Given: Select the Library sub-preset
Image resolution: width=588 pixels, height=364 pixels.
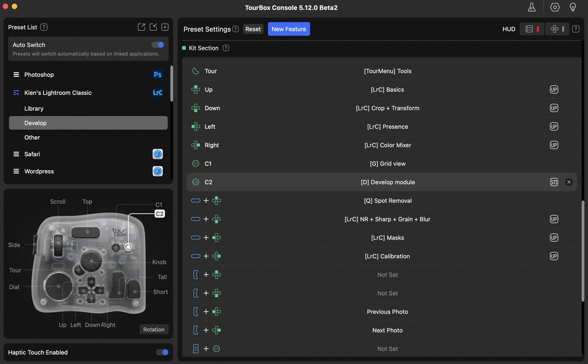Looking at the screenshot, I should (x=34, y=108).
